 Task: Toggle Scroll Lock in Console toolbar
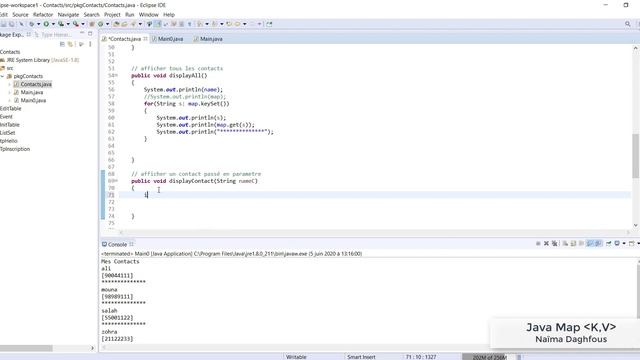click(573, 244)
